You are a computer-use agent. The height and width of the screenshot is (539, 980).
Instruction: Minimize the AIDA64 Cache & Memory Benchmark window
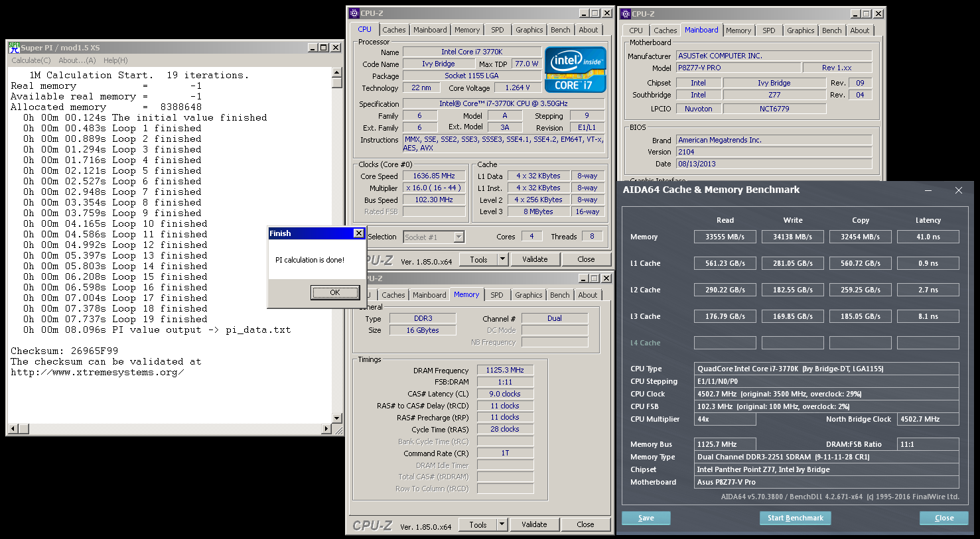click(928, 190)
